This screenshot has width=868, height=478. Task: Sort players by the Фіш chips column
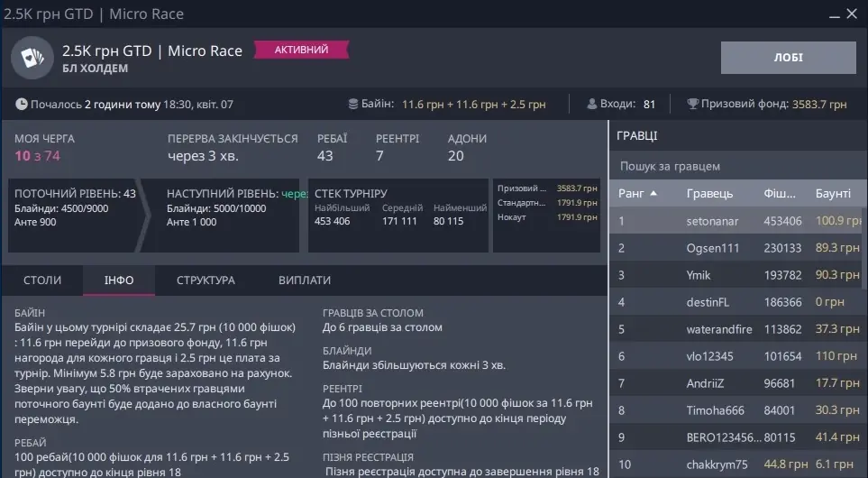click(780, 194)
